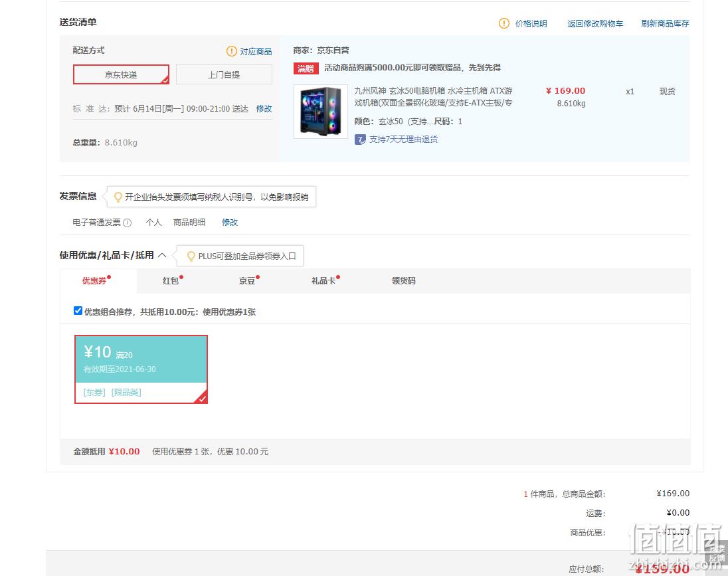
Task: Click the 价格说明 warning icon
Action: click(503, 23)
